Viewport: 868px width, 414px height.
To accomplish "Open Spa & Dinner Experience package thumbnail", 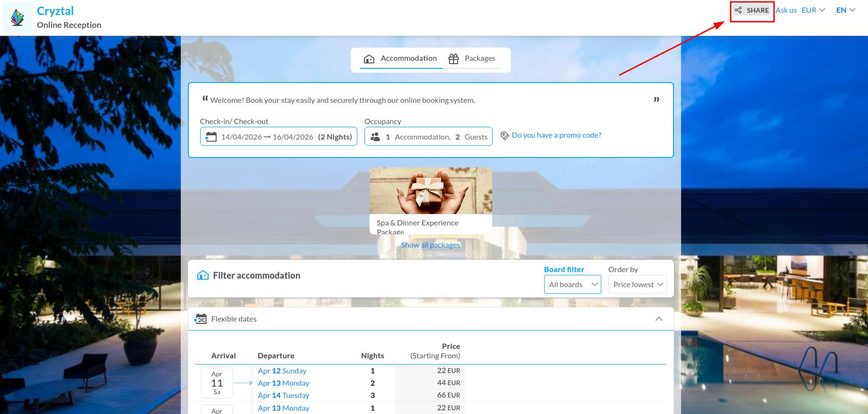I will (430, 191).
